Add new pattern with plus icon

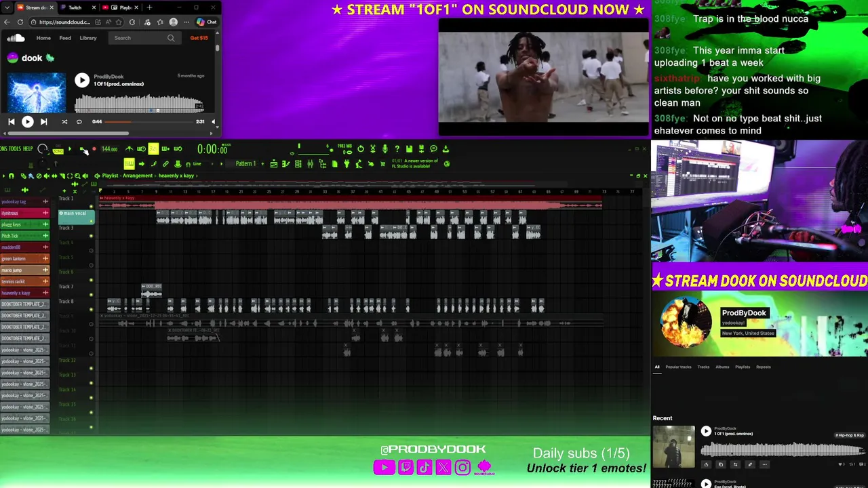tap(262, 163)
